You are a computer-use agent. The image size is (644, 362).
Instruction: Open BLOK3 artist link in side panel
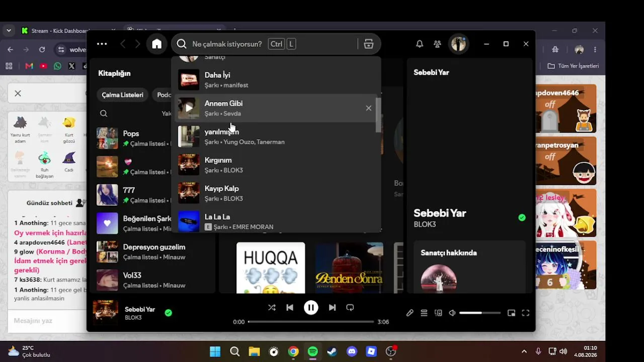425,225
